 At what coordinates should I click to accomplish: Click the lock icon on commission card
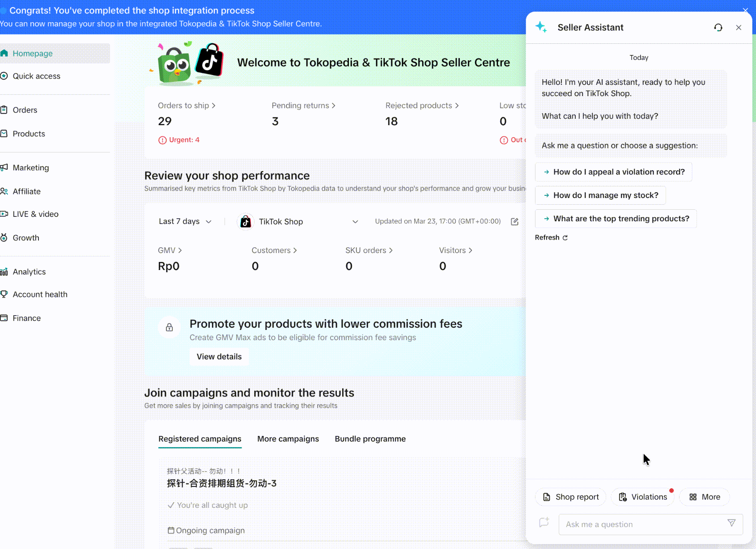(170, 327)
